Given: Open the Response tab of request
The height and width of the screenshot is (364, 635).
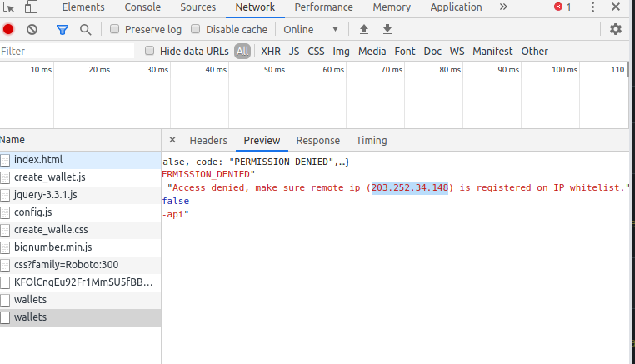Looking at the screenshot, I should [317, 141].
